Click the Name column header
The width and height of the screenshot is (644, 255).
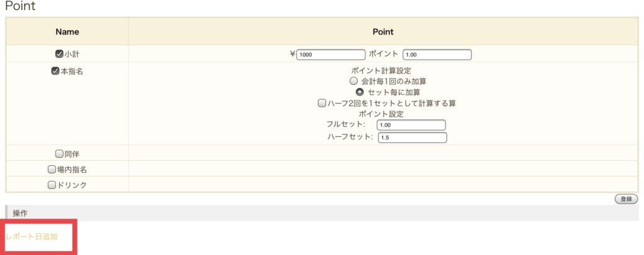point(67,31)
